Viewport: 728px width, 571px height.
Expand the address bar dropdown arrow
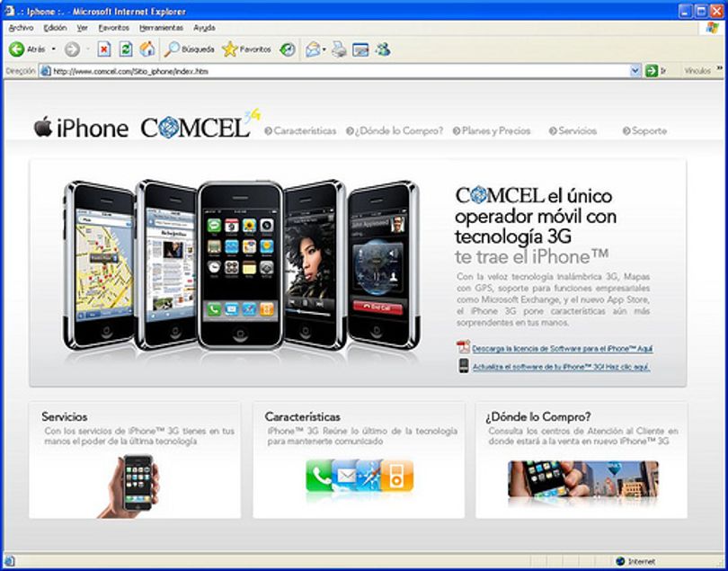(x=635, y=71)
